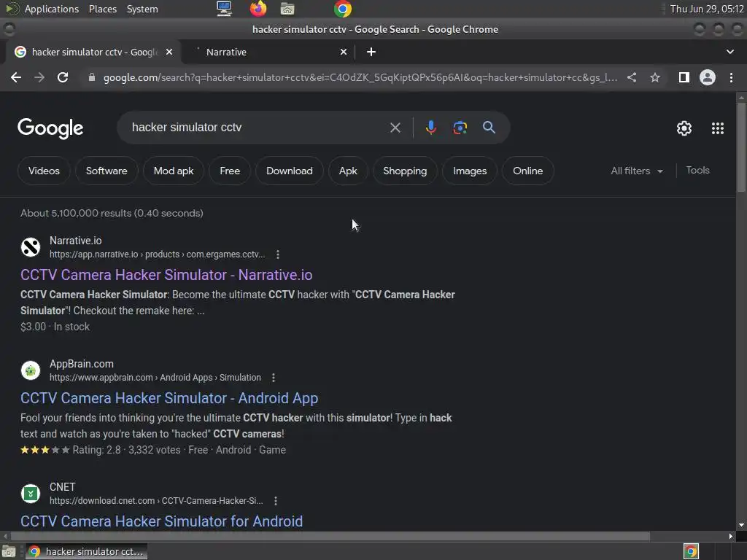Click the horizontal page scrollbar
The height and width of the screenshot is (560, 747).
(x=329, y=536)
